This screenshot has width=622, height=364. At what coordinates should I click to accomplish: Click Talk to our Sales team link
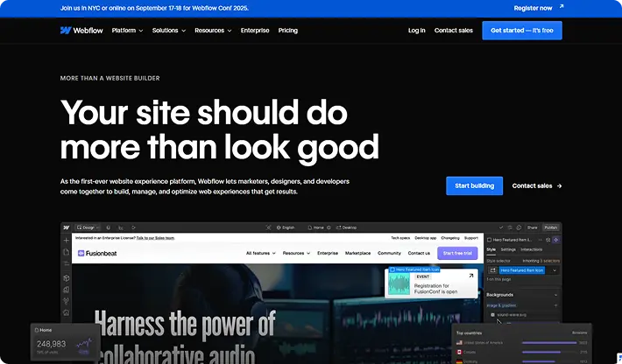[156, 238]
